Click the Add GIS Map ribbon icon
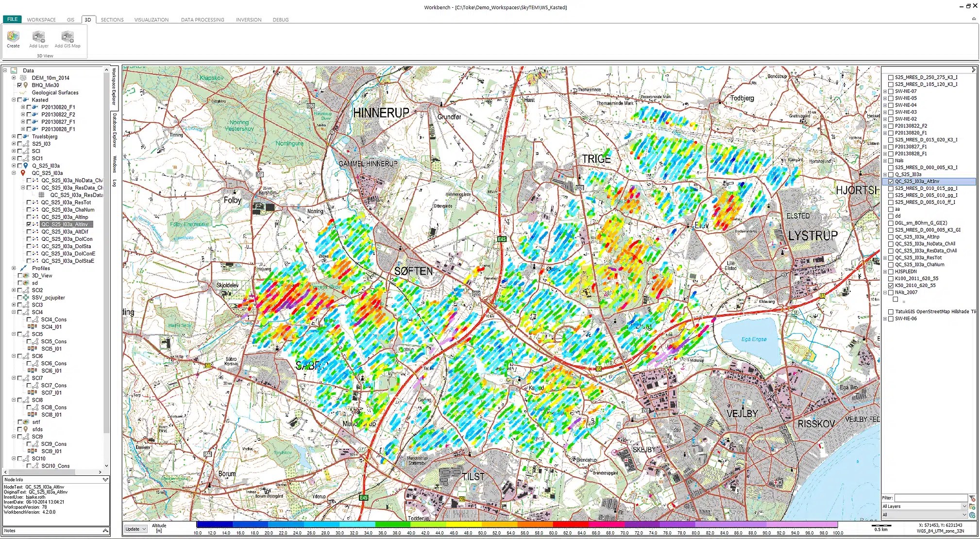This screenshot has width=980, height=539. [68, 37]
